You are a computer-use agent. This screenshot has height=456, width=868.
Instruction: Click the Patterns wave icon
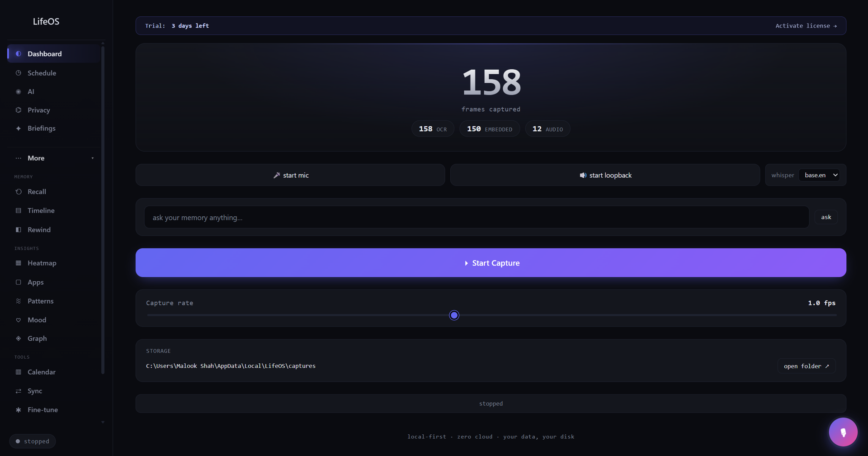pos(19,301)
